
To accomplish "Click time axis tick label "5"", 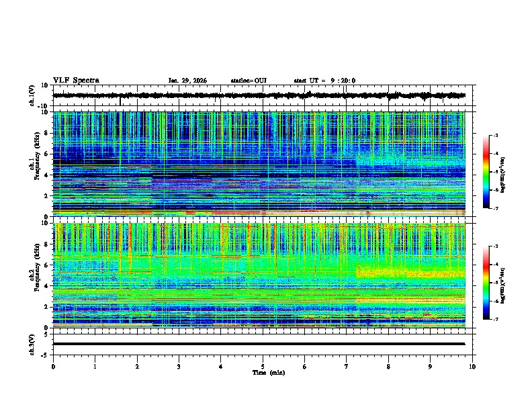I will coord(263,367).
